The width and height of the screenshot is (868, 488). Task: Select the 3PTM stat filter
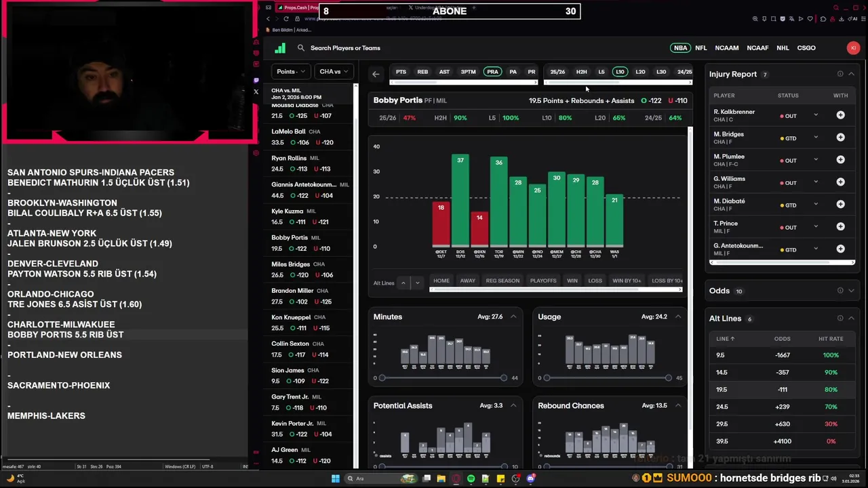pyautogui.click(x=468, y=72)
